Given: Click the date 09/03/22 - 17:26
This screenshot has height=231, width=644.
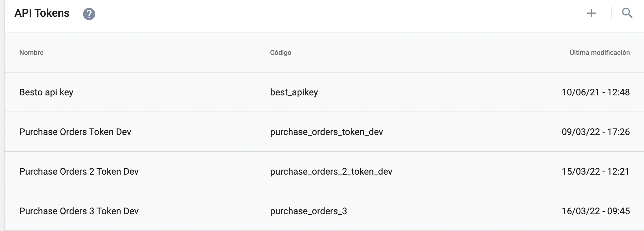Looking at the screenshot, I should [595, 132].
